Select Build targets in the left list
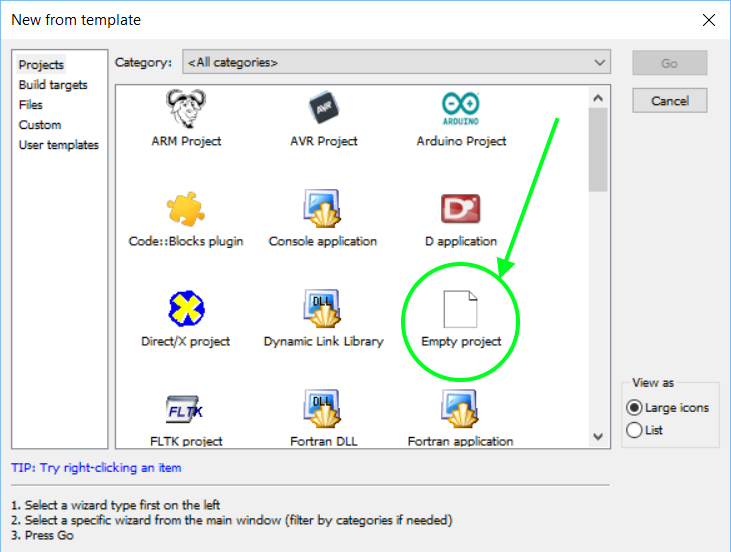Viewport: 731px width, 552px height. pos(53,85)
